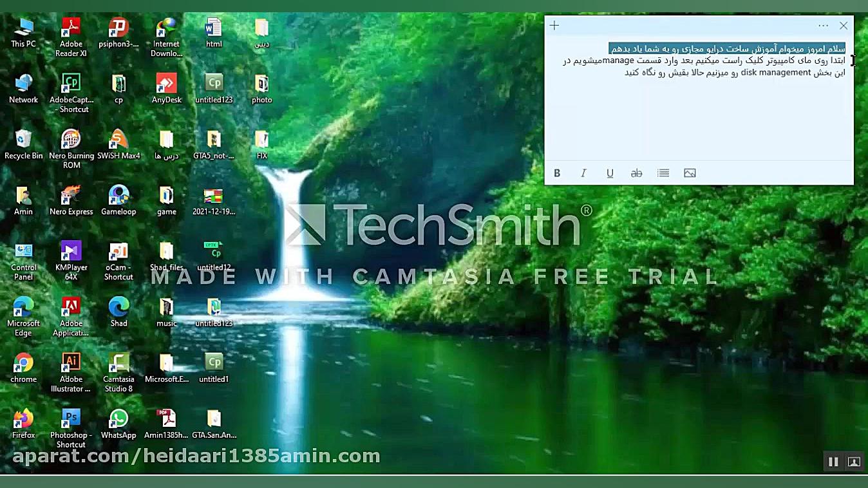Toggle underline formatting in the note
This screenshot has width=868, height=488.
click(x=610, y=173)
